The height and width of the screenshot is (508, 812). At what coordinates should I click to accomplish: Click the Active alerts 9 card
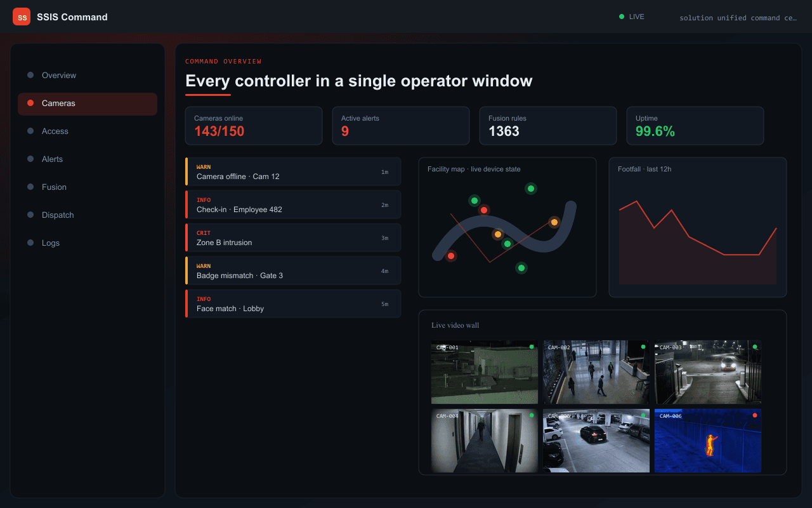click(401, 126)
